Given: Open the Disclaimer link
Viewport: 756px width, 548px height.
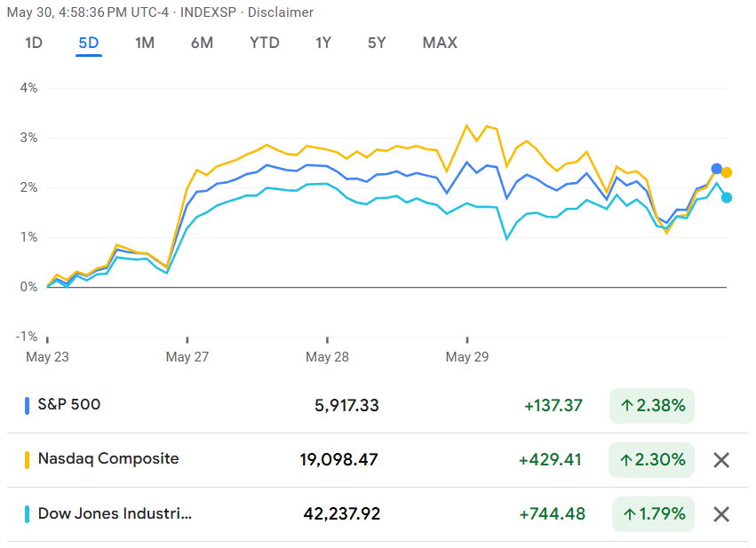Looking at the screenshot, I should pos(281,12).
